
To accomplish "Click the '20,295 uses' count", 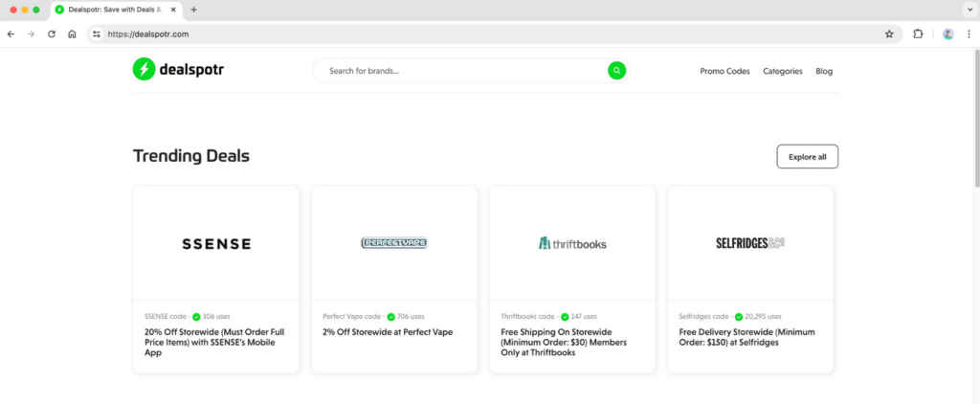I will tap(763, 317).
